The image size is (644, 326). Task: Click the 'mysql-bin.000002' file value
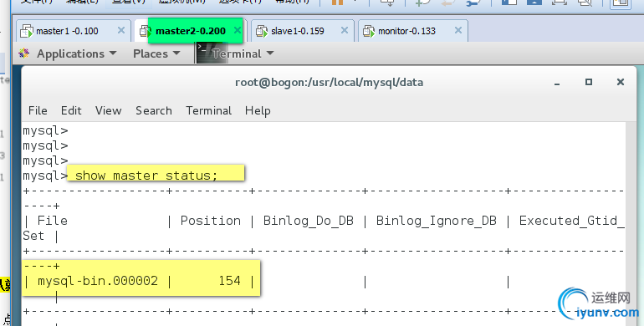[x=98, y=281]
